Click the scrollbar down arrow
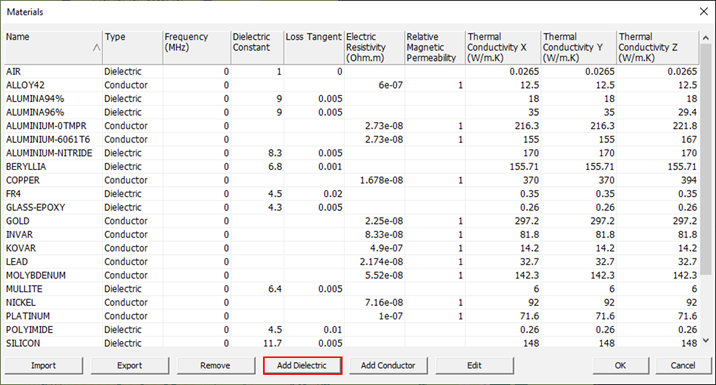Image resolution: width=716 pixels, height=385 pixels. pyautogui.click(x=705, y=340)
